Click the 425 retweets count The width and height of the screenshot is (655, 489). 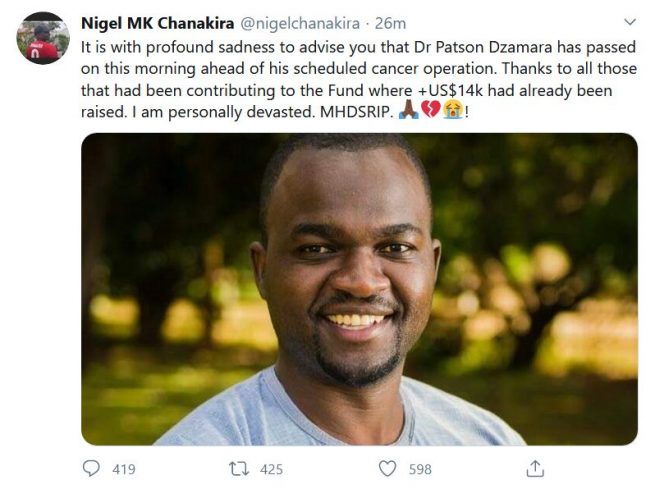click(x=271, y=468)
